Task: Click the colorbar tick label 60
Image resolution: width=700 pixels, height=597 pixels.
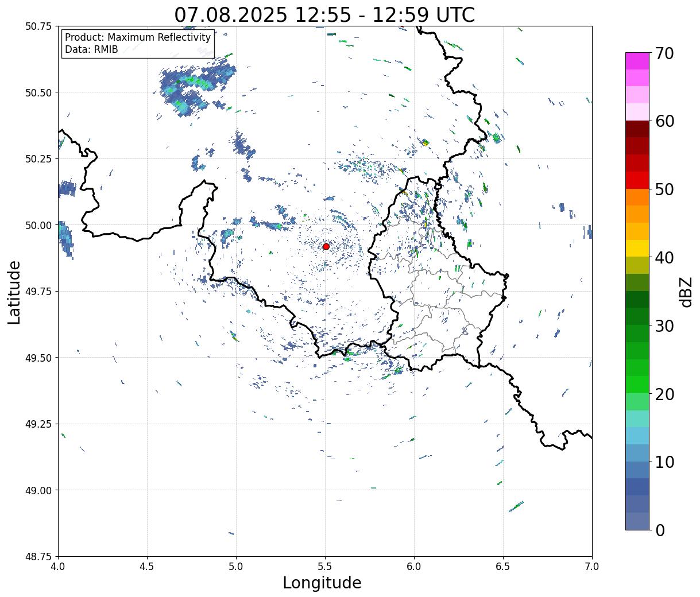Action: pyautogui.click(x=665, y=121)
